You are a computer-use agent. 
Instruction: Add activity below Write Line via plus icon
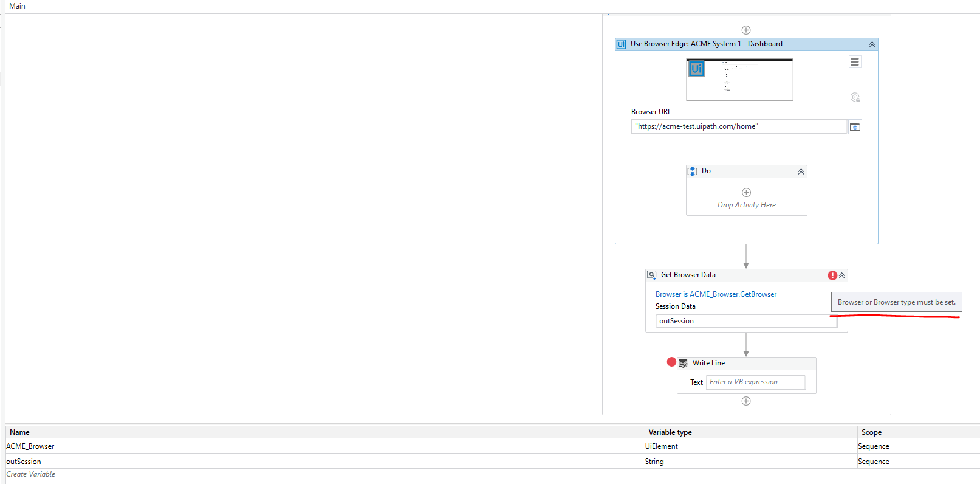[x=746, y=401]
